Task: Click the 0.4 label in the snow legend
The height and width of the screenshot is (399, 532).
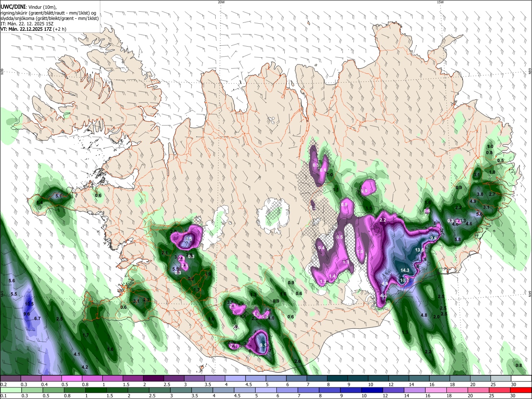Action: pyautogui.click(x=44, y=384)
